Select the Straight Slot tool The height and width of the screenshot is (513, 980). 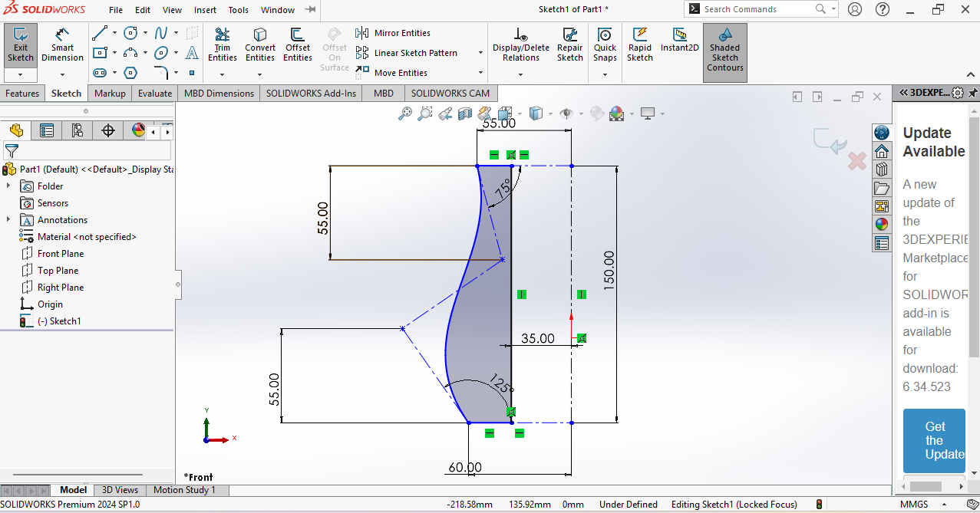(x=100, y=73)
